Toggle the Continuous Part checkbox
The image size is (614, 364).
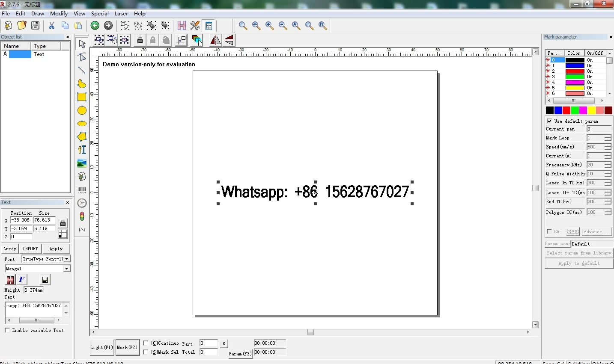coord(146,343)
